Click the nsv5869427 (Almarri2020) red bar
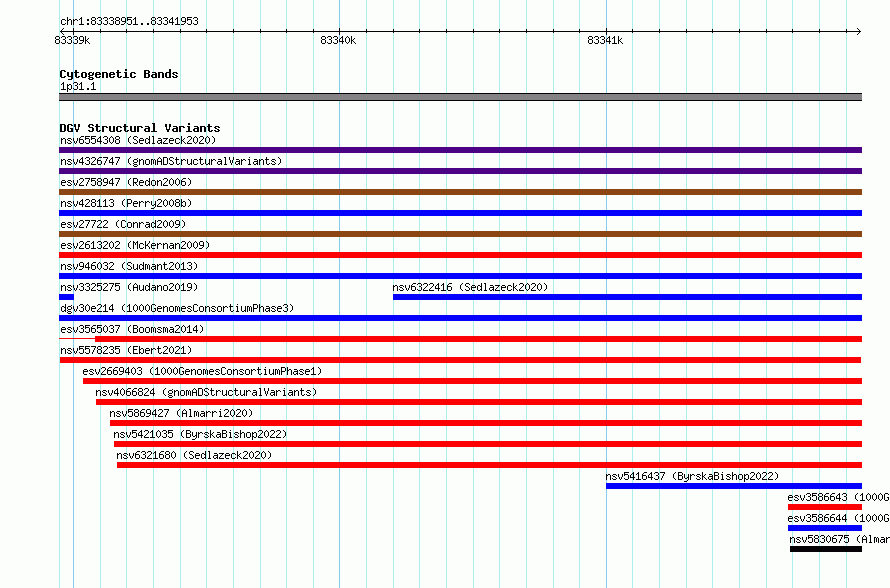This screenshot has width=890, height=588. coord(486,423)
